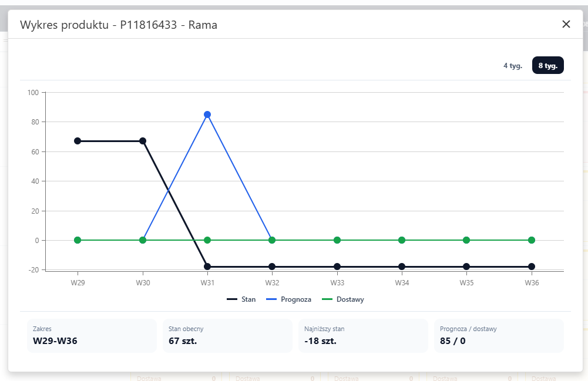Click the Dostawy green point at W33
This screenshot has width=588, height=381.
[337, 240]
